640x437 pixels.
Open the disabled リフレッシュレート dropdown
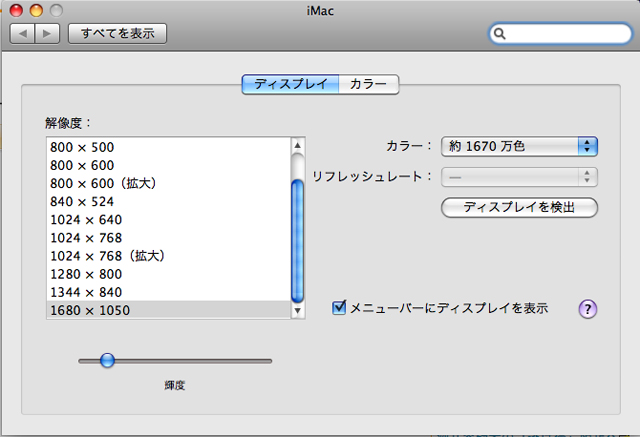click(519, 177)
